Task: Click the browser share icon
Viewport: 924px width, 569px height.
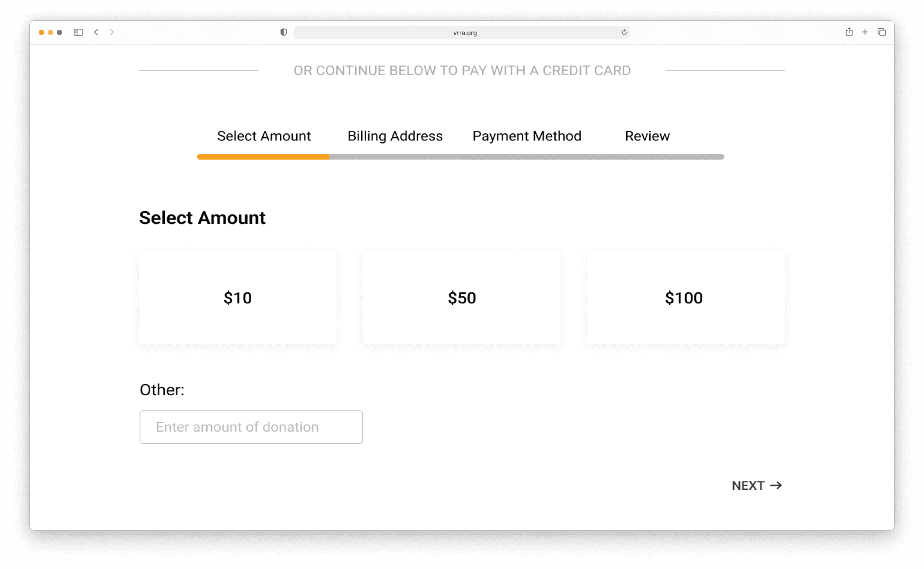Action: [848, 32]
